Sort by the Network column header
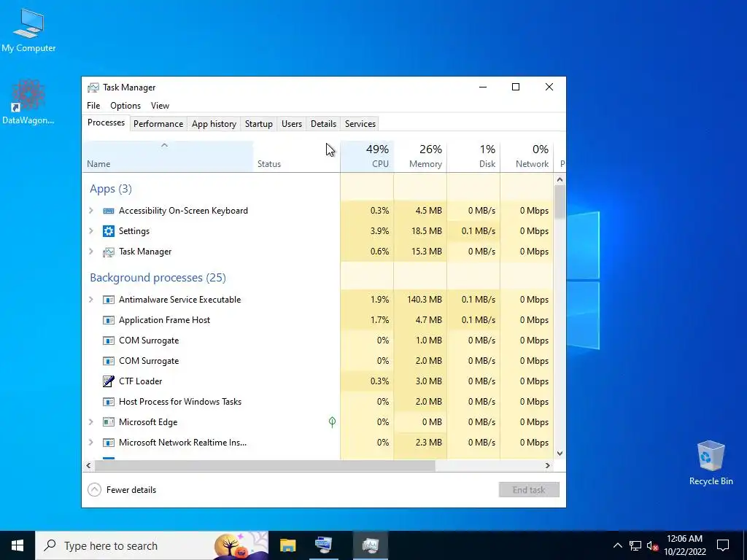The width and height of the screenshot is (747, 560). pyautogui.click(x=527, y=157)
